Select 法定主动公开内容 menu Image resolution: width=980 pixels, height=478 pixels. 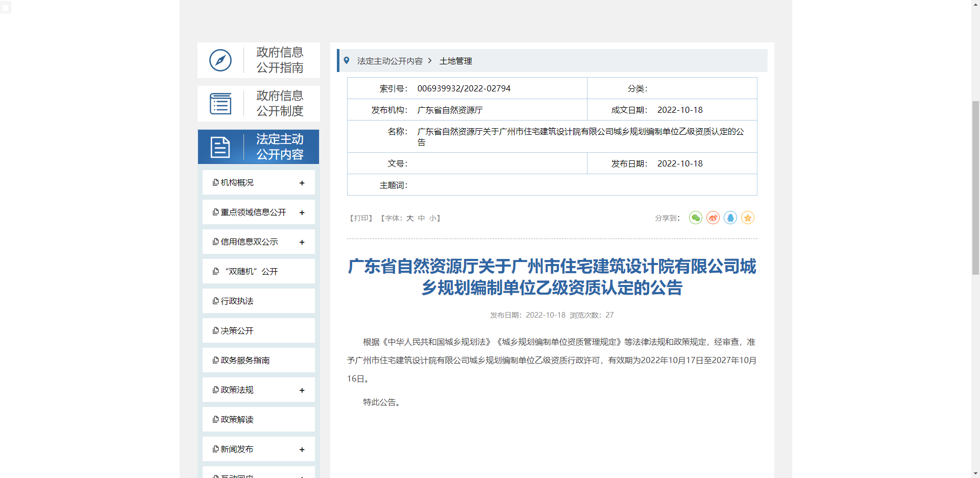coord(259,147)
